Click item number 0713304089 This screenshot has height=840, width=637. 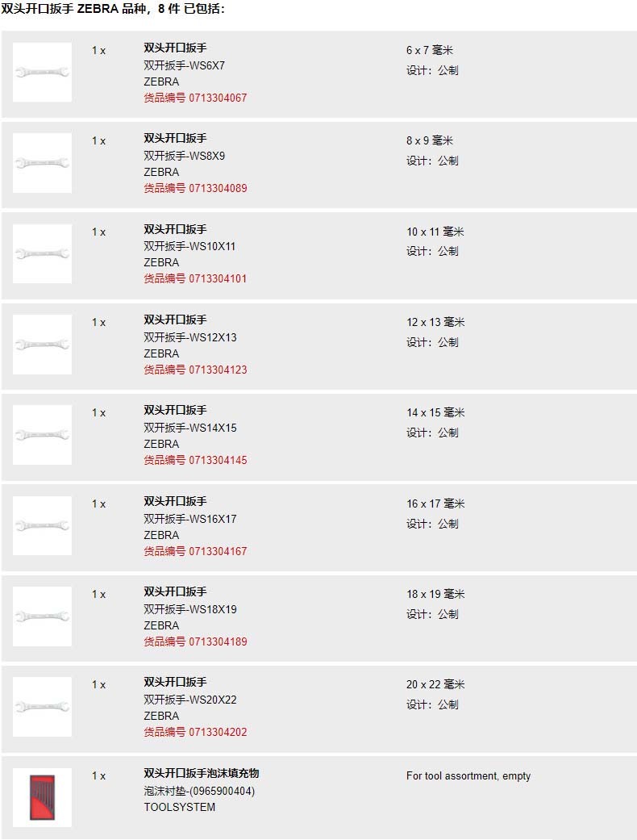tap(195, 188)
